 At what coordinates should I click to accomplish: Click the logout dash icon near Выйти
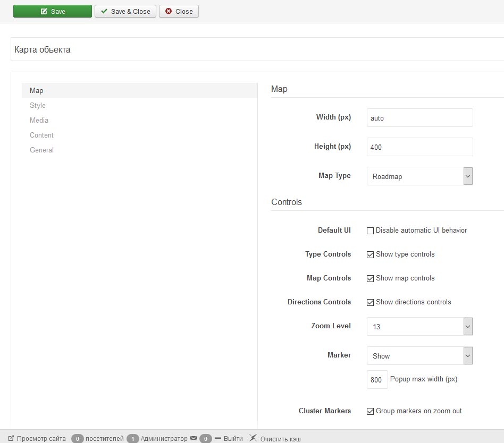point(217,438)
